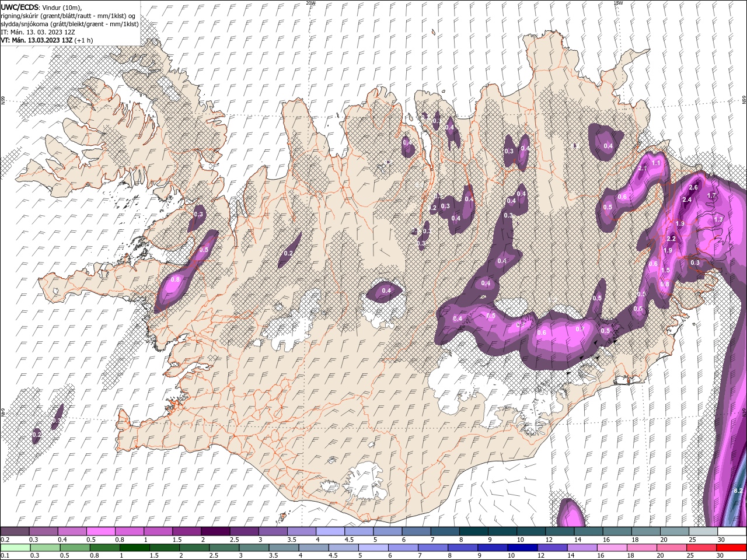The height and width of the screenshot is (560, 747).
Task: Select the pale green 0.1 rain legend swatch
Action: click(15, 548)
